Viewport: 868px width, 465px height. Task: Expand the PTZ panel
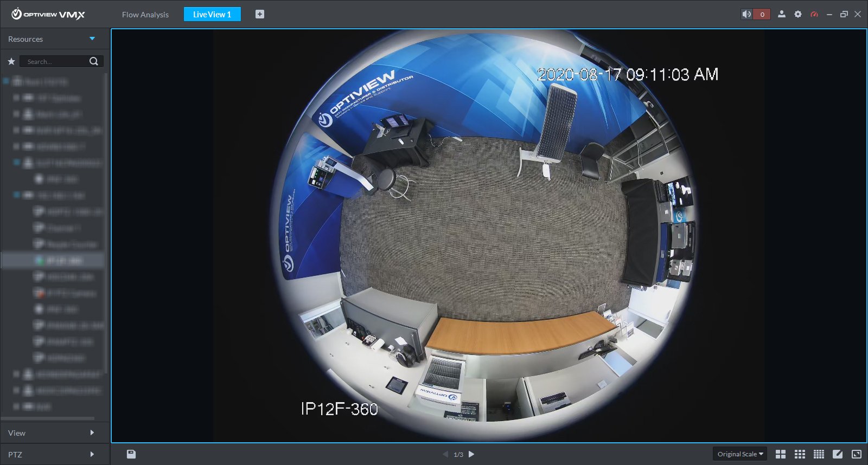pos(92,454)
